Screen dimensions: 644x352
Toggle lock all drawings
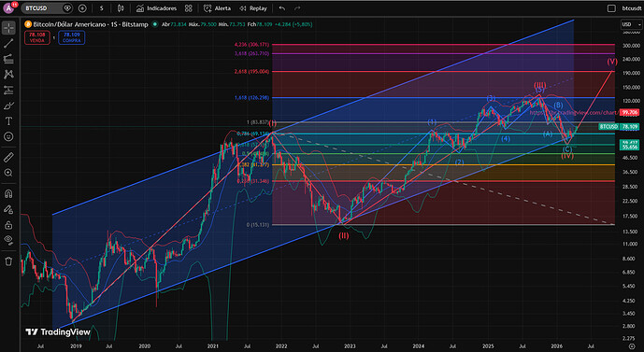click(8, 225)
